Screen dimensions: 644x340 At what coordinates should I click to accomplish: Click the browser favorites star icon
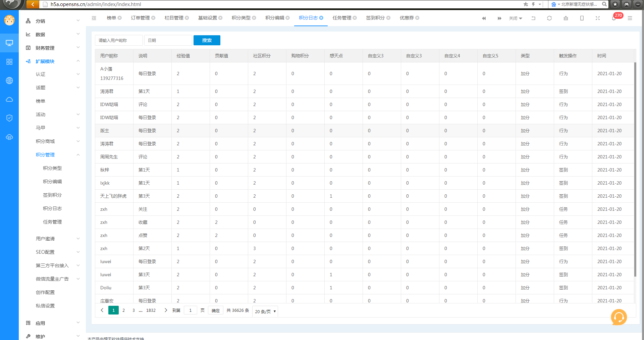(x=526, y=4)
